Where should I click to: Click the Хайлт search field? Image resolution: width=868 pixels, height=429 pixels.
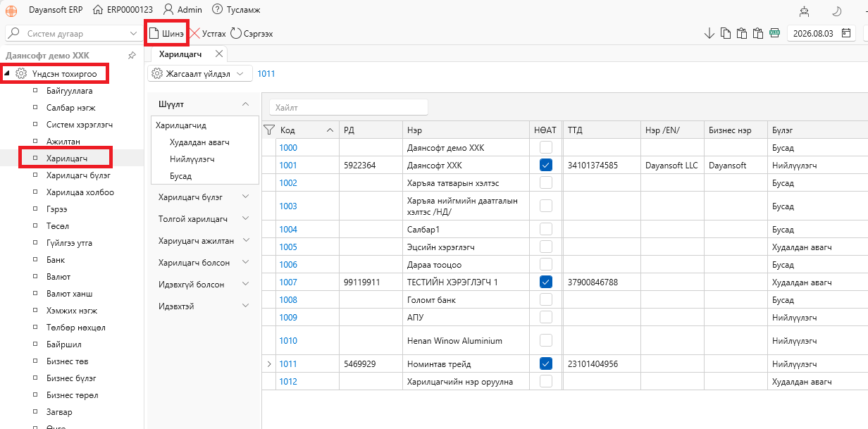(349, 107)
